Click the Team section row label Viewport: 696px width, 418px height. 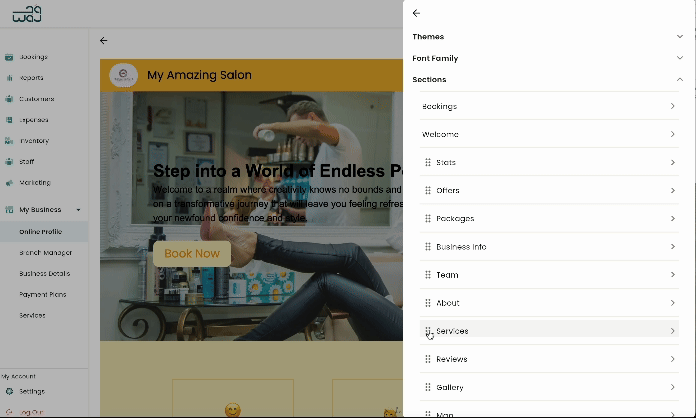click(x=447, y=275)
